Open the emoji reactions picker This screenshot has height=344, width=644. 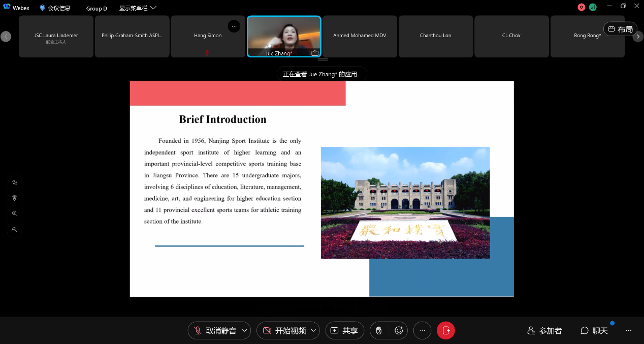399,330
